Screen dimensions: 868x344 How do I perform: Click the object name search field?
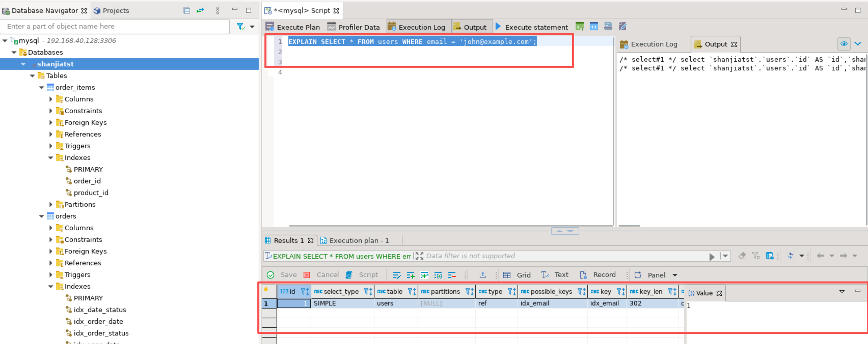[115, 26]
